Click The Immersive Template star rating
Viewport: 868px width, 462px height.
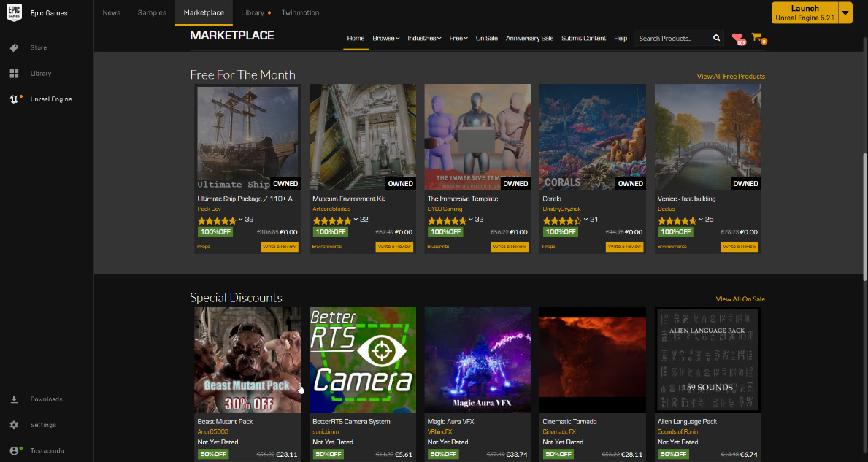[x=447, y=220]
